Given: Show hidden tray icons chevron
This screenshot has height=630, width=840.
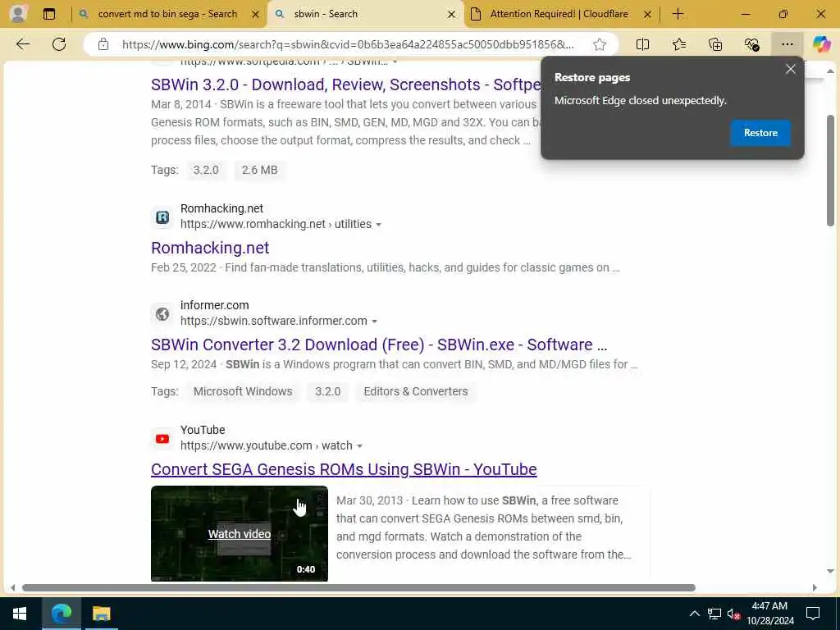Looking at the screenshot, I should (694, 614).
